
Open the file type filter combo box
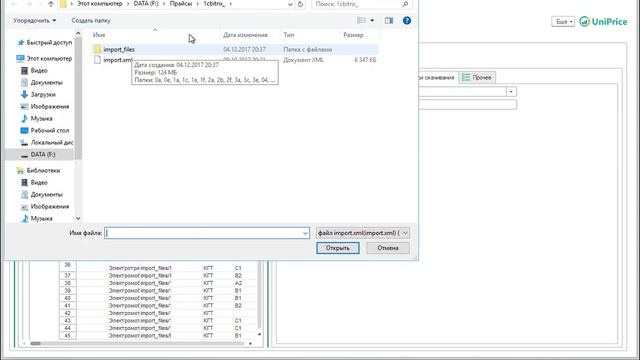pyautogui.click(x=362, y=233)
